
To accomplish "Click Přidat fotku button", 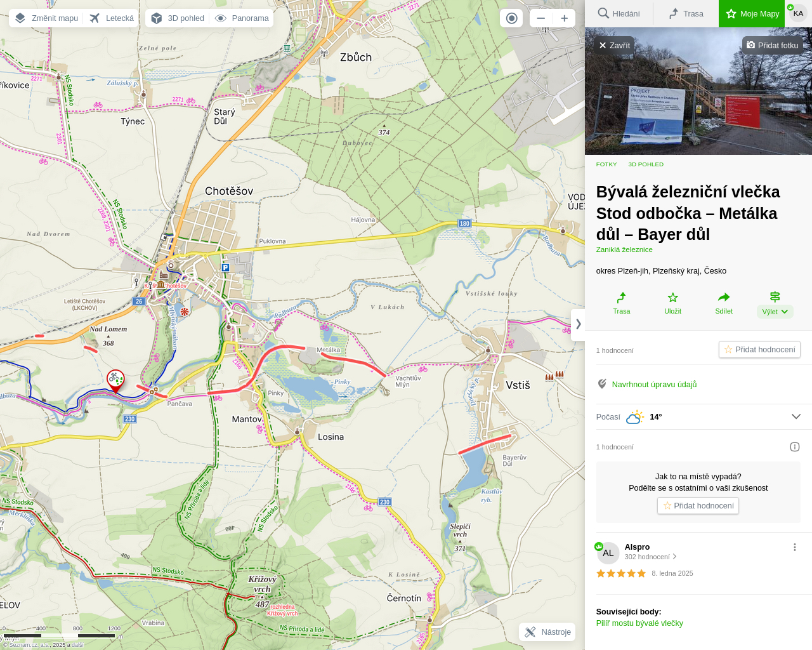I will click(772, 45).
